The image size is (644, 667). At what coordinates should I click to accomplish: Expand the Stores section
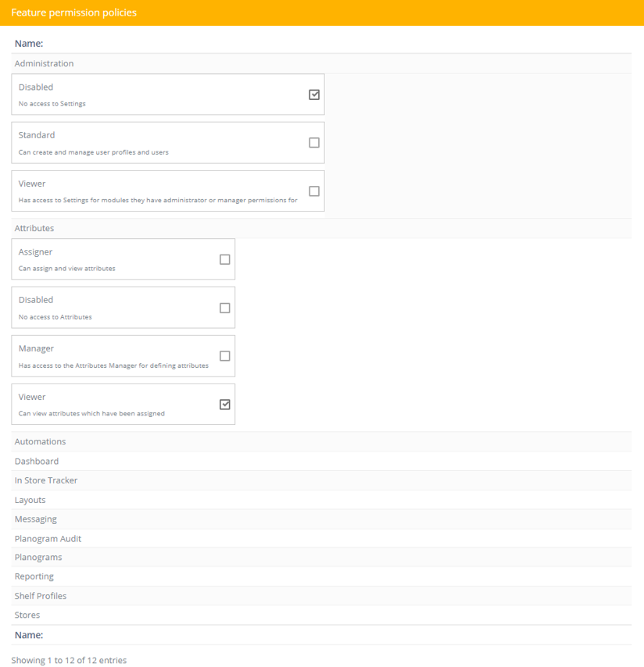click(x=321, y=615)
